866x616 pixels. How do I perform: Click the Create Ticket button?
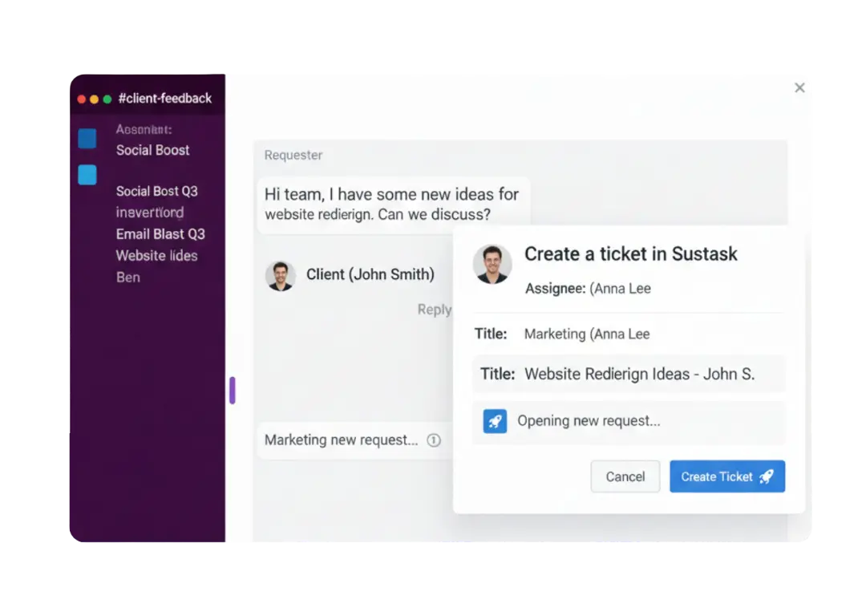point(726,476)
